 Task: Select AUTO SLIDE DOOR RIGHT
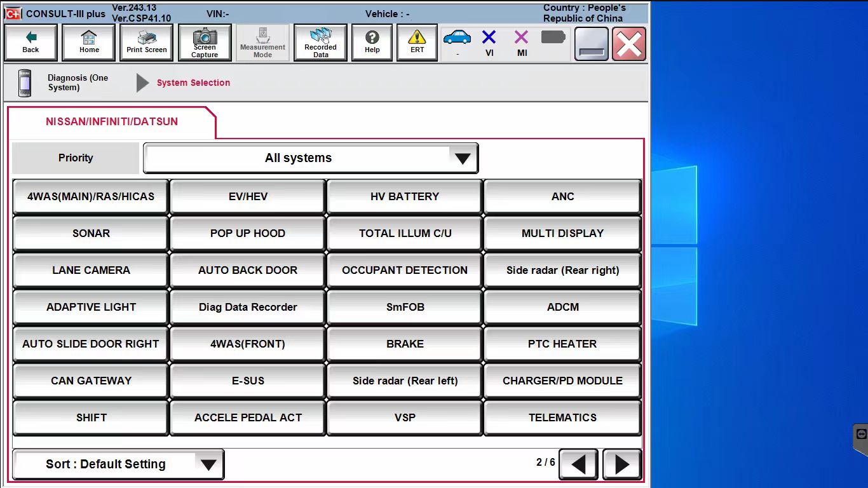click(91, 344)
